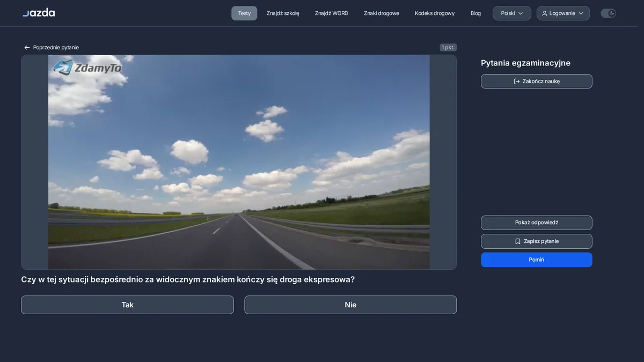Click the 1 pkt. points badge
Viewport: 644px width, 362px height.
tap(448, 48)
